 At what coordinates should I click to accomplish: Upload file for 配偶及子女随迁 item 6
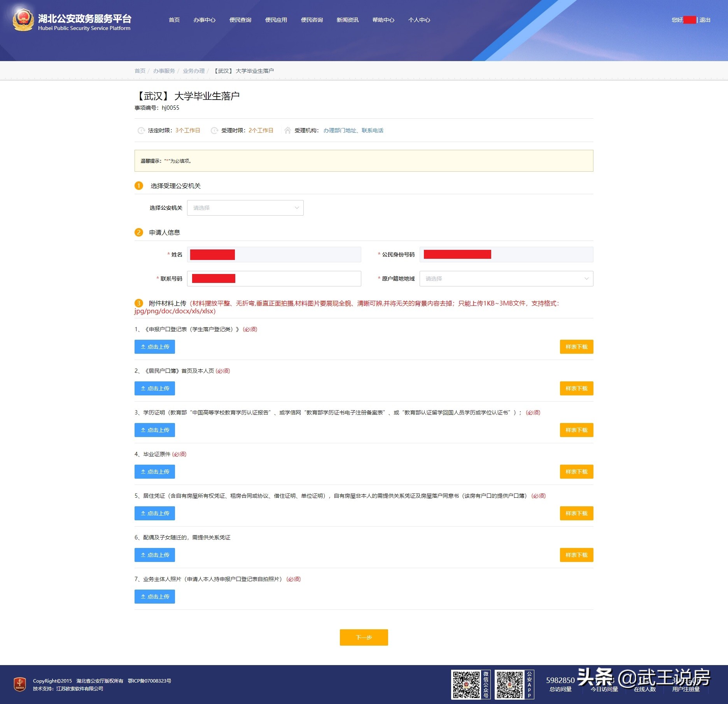155,555
